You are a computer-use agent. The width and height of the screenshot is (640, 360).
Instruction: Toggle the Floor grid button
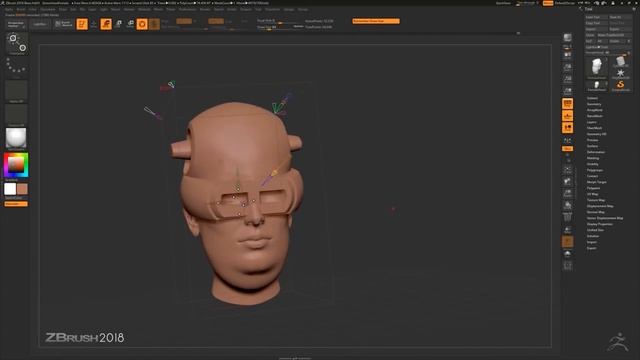pyautogui.click(x=567, y=116)
